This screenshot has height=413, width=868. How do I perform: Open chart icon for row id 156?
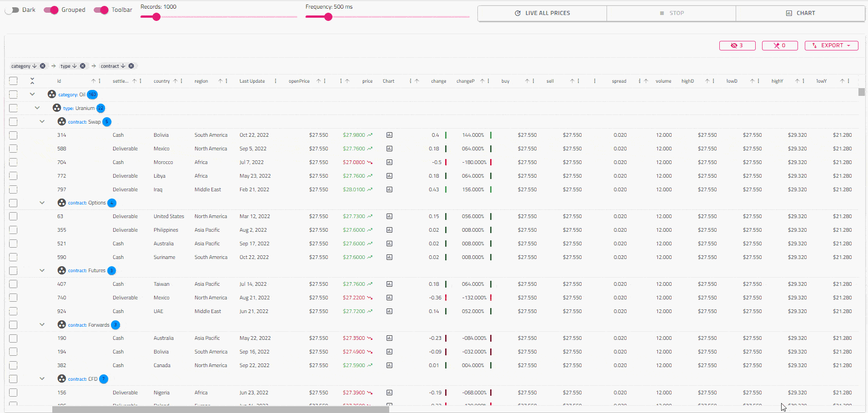coord(389,393)
